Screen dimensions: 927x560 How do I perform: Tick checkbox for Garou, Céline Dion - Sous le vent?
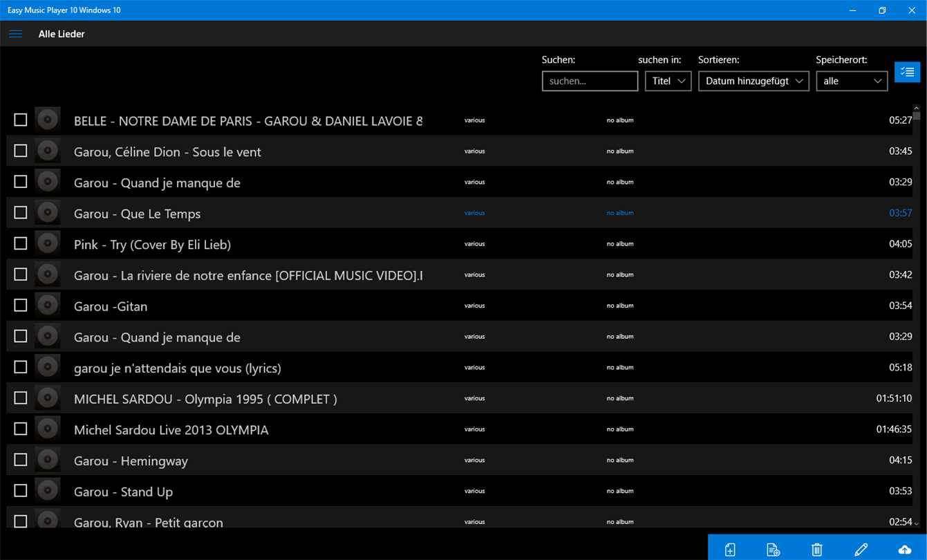21,151
